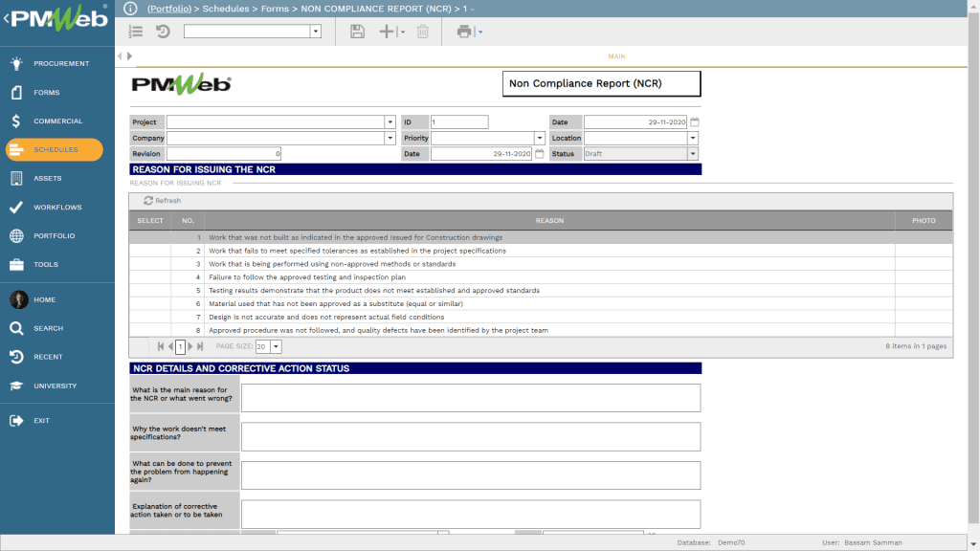Open calendar picker beside top Date field

tap(695, 122)
